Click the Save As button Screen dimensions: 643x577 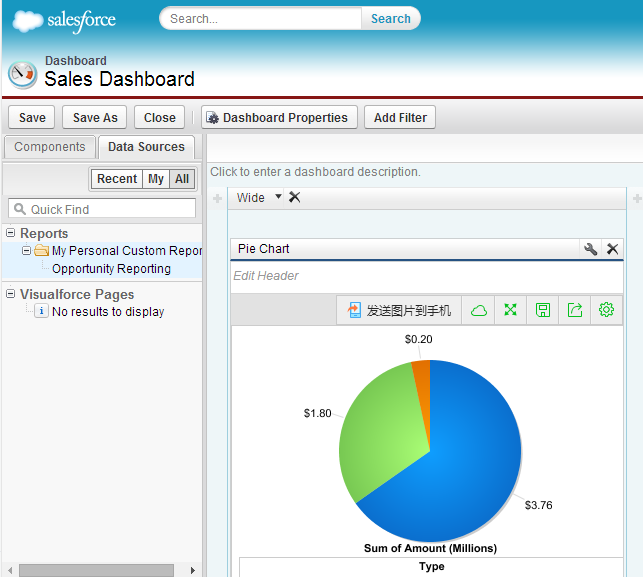click(x=95, y=118)
